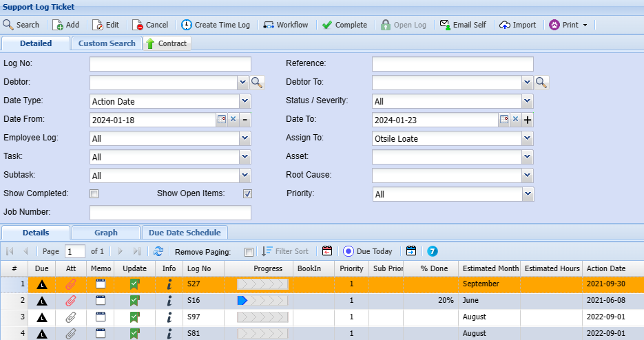The image size is (644, 340).
Task: Click the info icon for log S97
Action: [x=169, y=317]
